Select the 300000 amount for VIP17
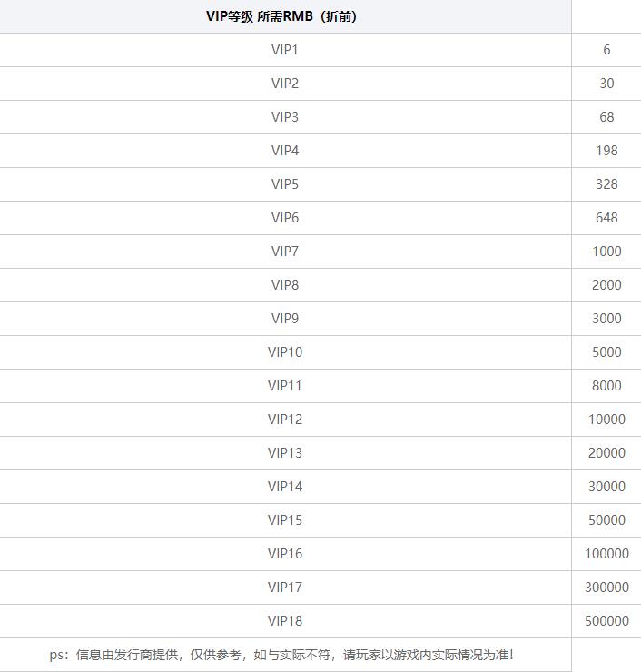The image size is (641, 672). tap(606, 588)
